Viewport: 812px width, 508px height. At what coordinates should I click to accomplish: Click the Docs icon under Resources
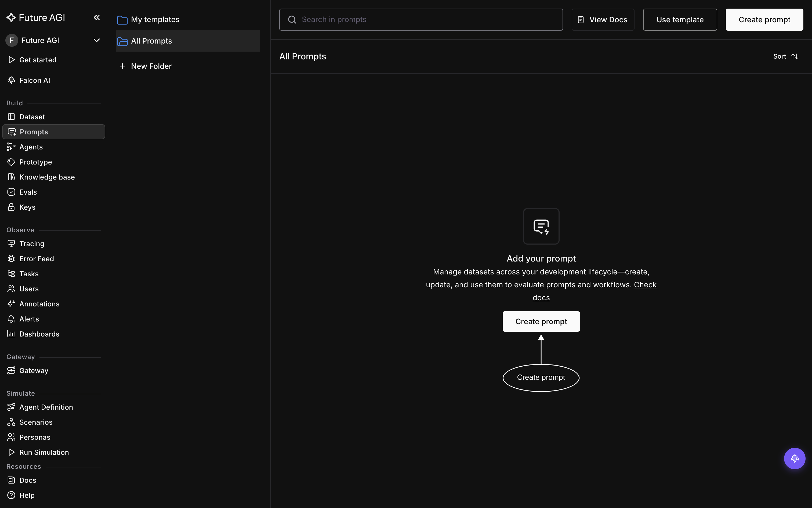11,481
